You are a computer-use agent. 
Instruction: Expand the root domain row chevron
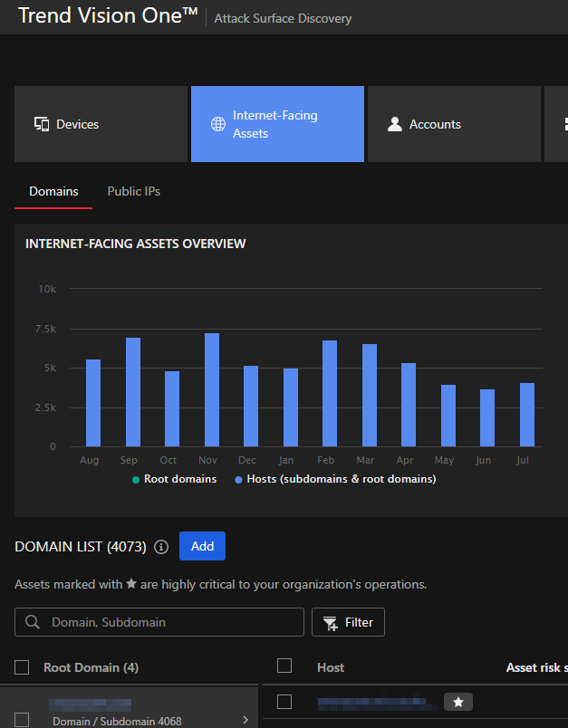click(x=245, y=720)
